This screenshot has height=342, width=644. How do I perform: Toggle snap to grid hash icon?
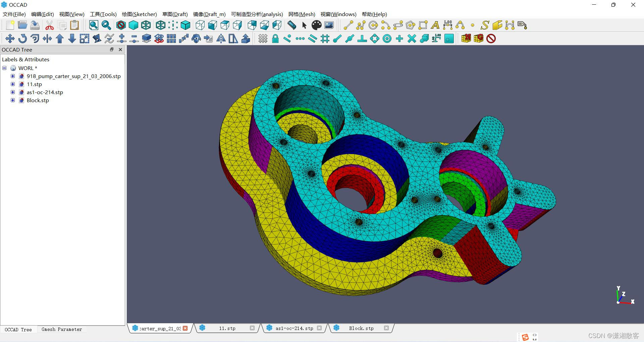point(325,39)
